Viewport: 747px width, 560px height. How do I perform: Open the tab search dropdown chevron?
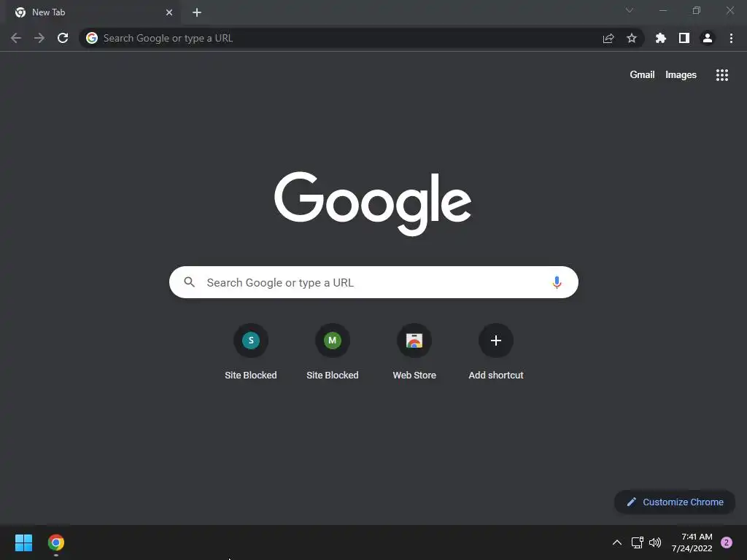click(x=630, y=10)
